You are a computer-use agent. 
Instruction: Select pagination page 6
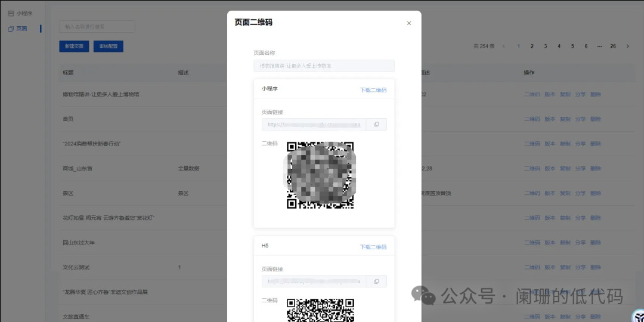coord(586,46)
